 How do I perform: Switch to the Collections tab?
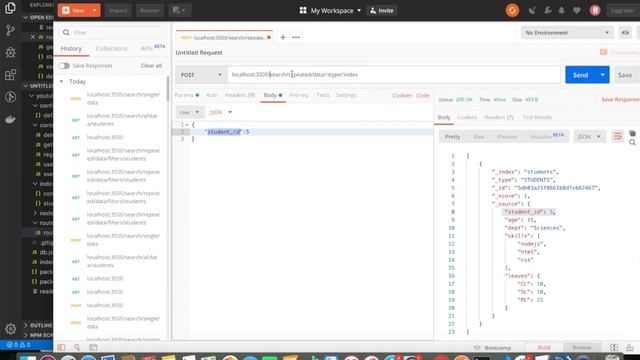pos(111,49)
